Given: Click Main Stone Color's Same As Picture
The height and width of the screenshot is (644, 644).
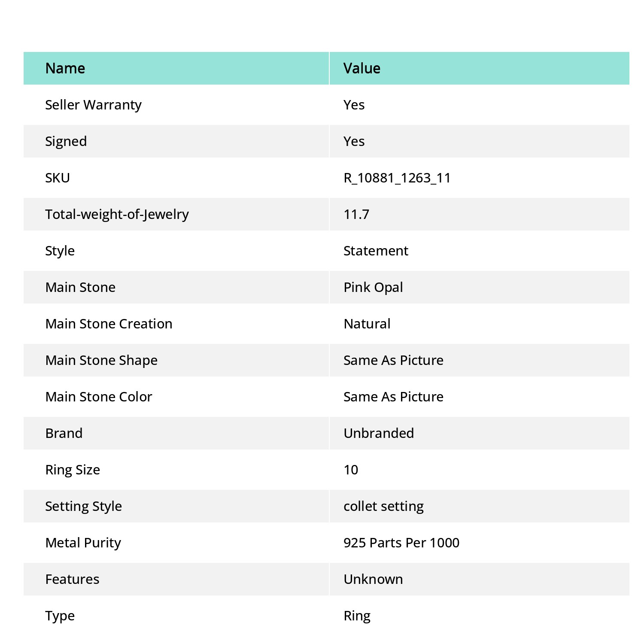Looking at the screenshot, I should (393, 397).
